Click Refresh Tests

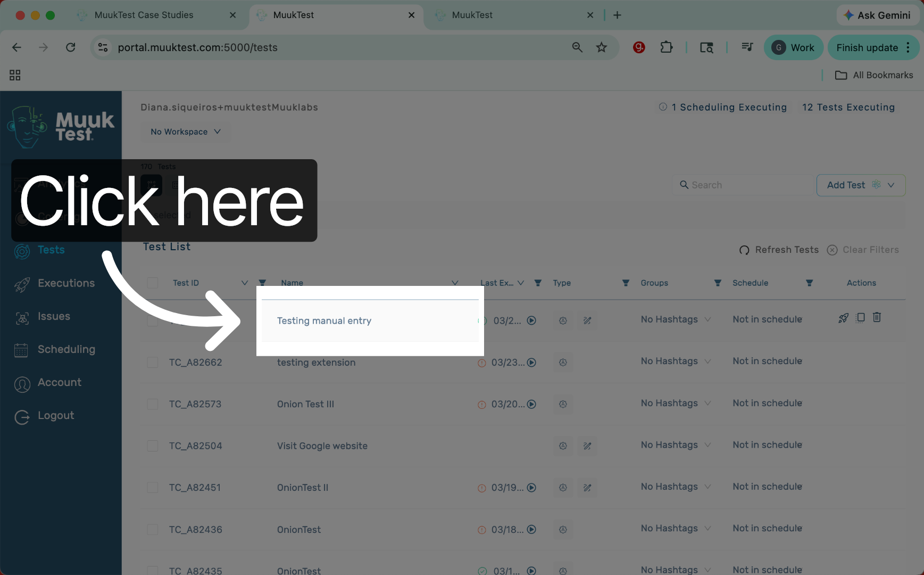(779, 250)
